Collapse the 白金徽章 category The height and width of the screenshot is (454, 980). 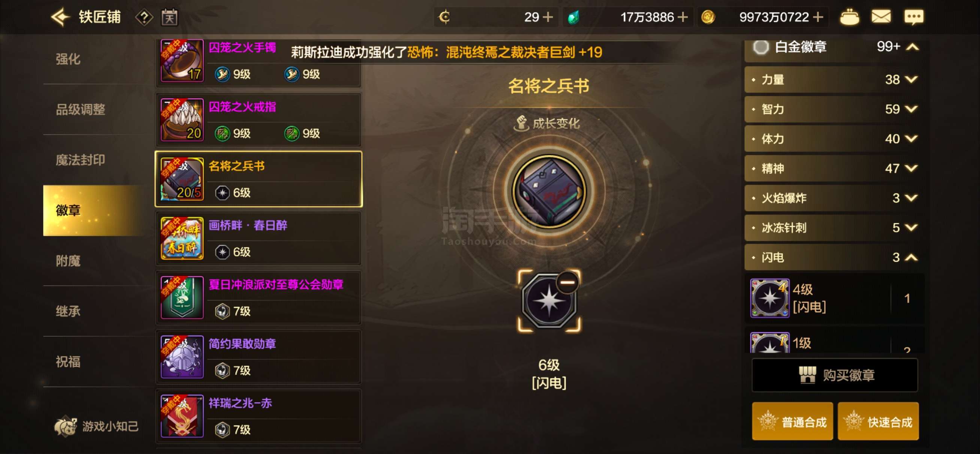[913, 47]
